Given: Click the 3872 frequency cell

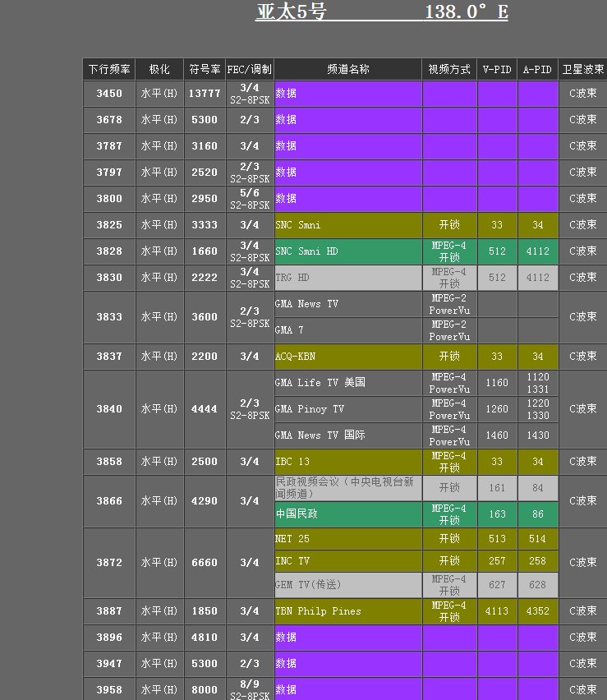Looking at the screenshot, I should [109, 563].
